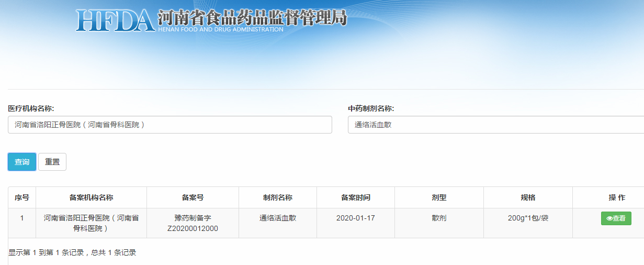Click the 备案号 column header
Image resolution: width=644 pixels, height=265 pixels.
coord(193,197)
